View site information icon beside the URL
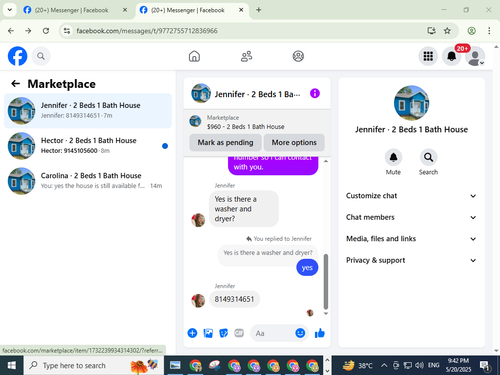This screenshot has width=500, height=375. 67,31
